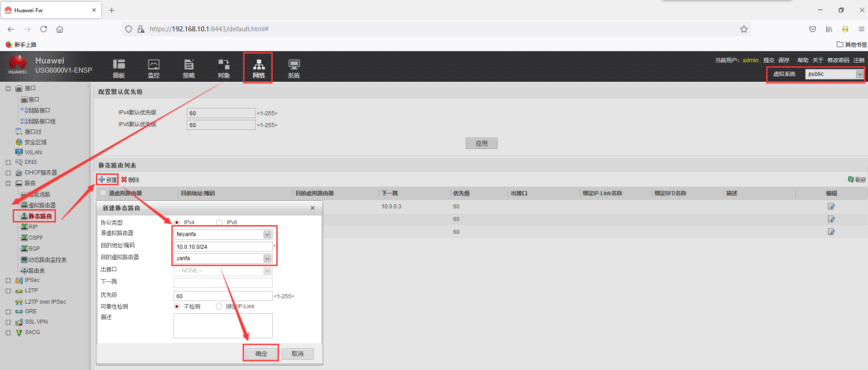Image resolution: width=868 pixels, height=370 pixels.
Task: Open the 策略 policy tab
Action: pos(189,69)
